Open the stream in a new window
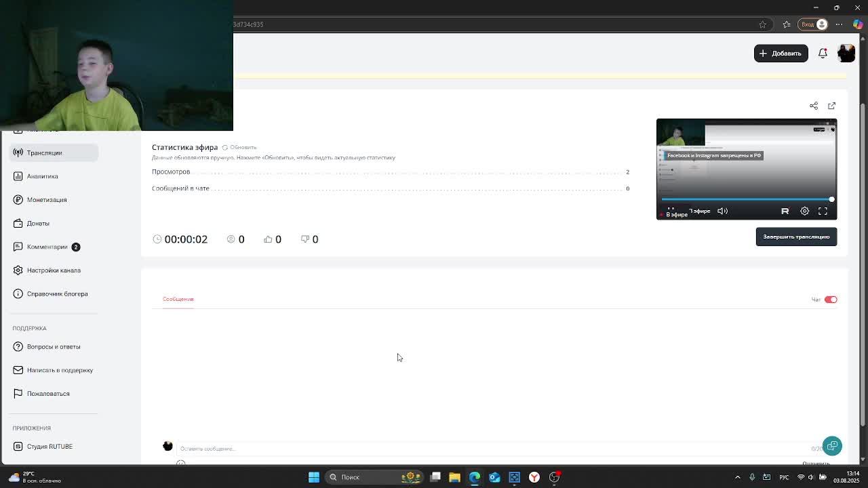868x488 pixels. [832, 106]
